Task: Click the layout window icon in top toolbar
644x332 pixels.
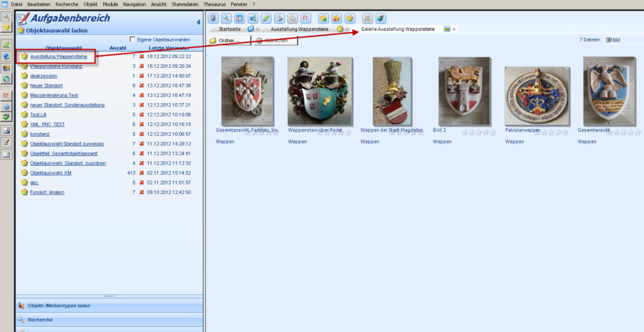Action: [240, 18]
